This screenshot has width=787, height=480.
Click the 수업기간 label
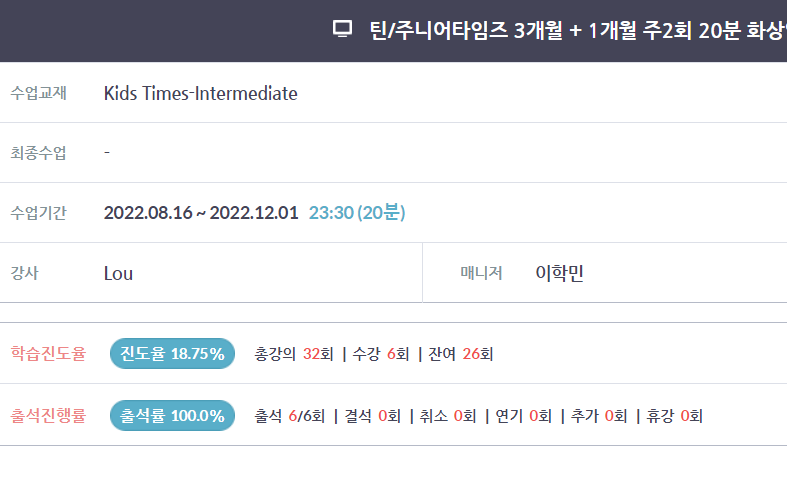coord(39,213)
